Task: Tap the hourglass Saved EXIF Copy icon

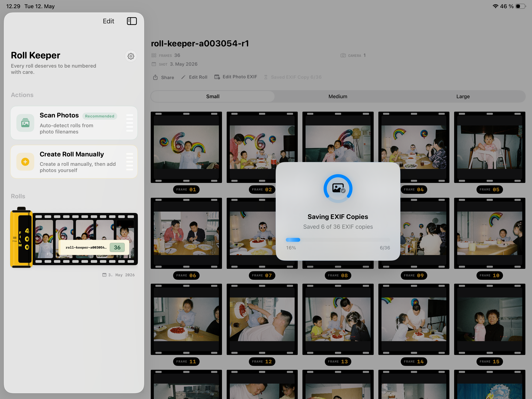Action: 266,77
